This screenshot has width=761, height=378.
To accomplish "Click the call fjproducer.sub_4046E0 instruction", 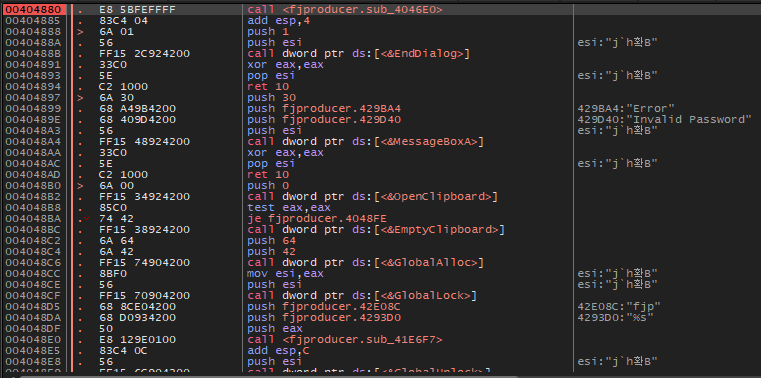I will 345,10.
